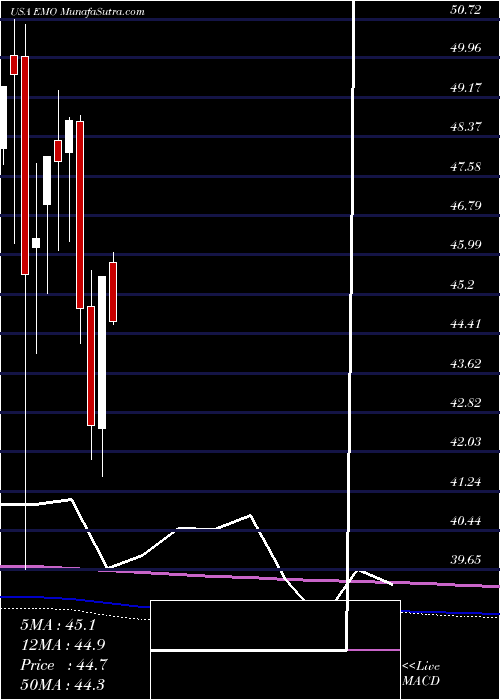
Task: Select the 49.96 price axis label
Action: (466, 48)
